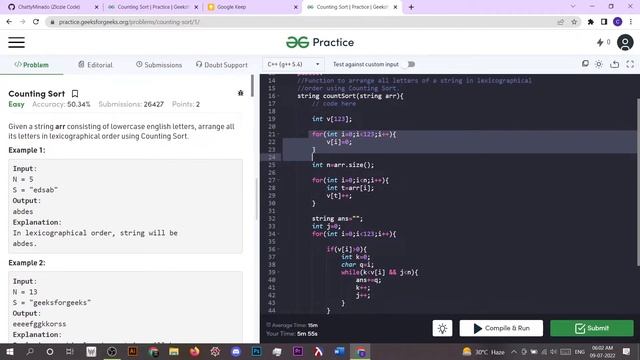Enter fullscreen editor mode
The width and height of the screenshot is (640, 360).
pos(630,64)
